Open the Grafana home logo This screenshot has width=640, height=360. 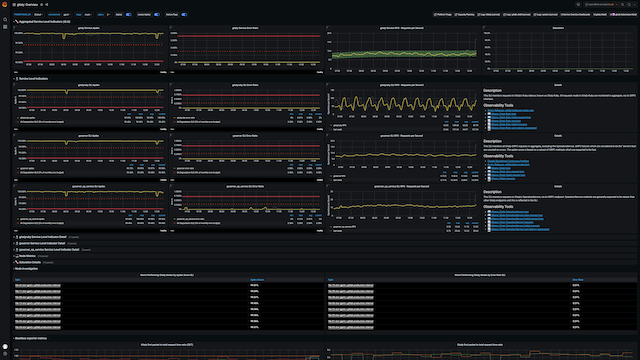coord(5,4)
